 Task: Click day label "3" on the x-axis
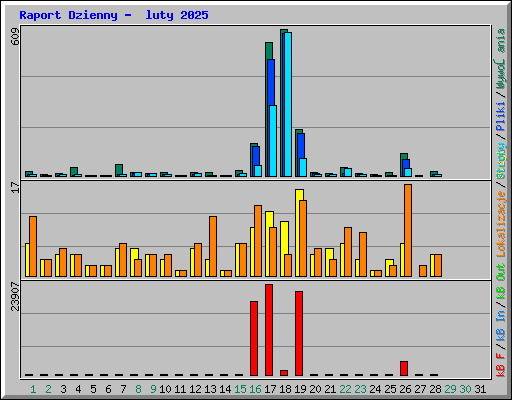point(63,389)
